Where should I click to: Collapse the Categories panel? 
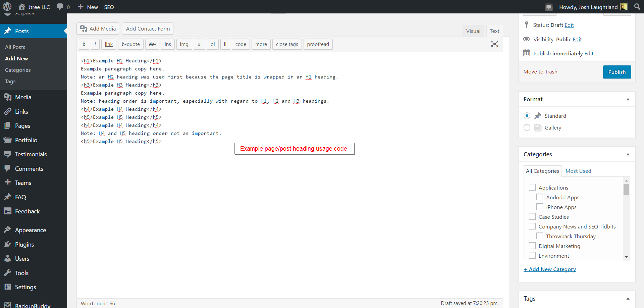[628, 154]
